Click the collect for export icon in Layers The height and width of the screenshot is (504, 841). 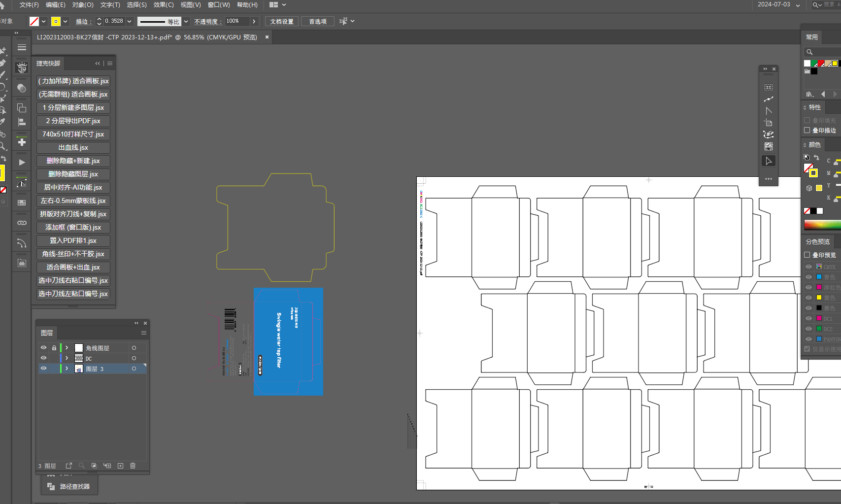pos(68,466)
